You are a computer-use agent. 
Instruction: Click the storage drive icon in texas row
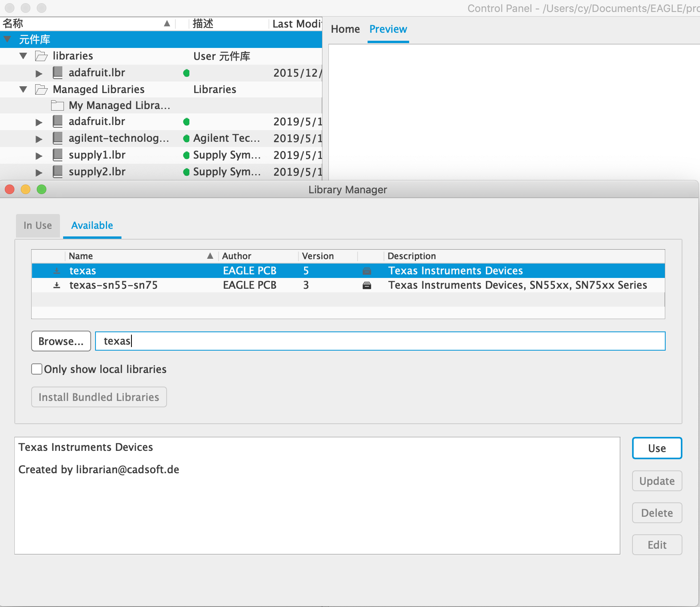pyautogui.click(x=367, y=271)
